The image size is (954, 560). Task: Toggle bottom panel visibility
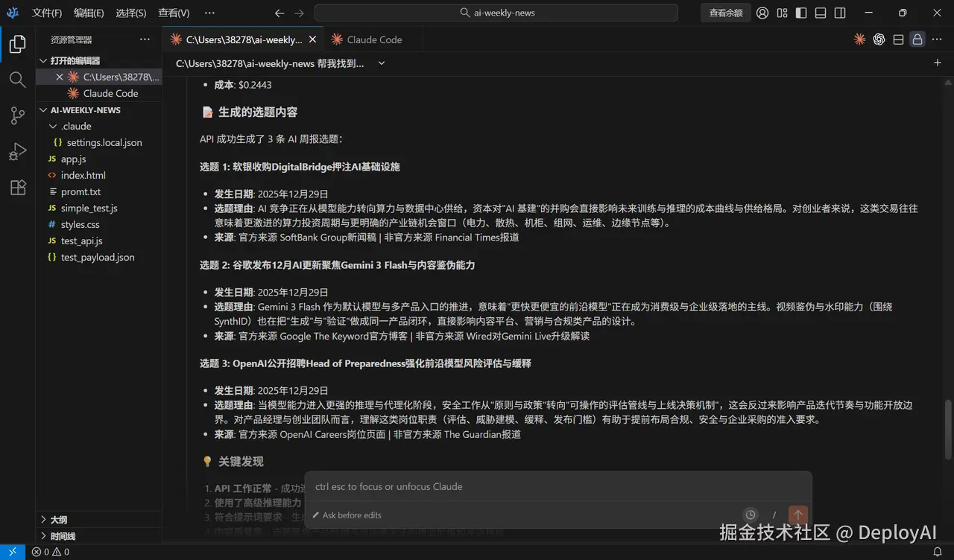pyautogui.click(x=821, y=13)
